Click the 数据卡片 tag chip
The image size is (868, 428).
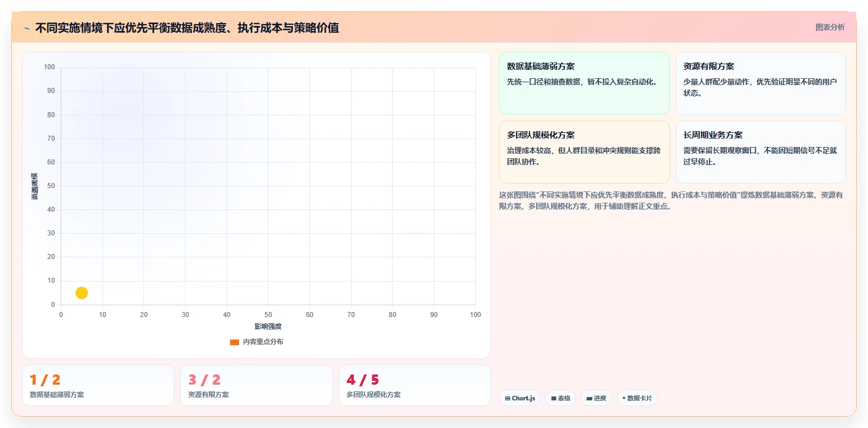click(x=637, y=398)
